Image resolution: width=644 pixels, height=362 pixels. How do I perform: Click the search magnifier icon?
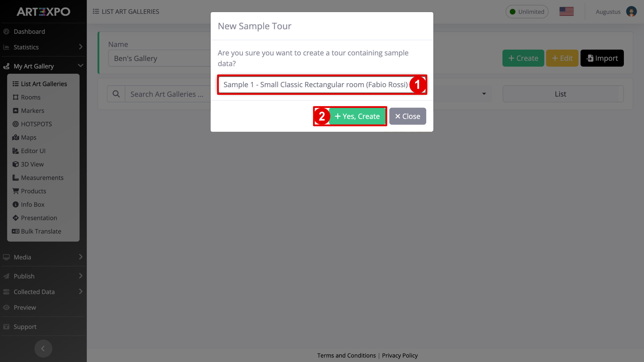point(116,94)
